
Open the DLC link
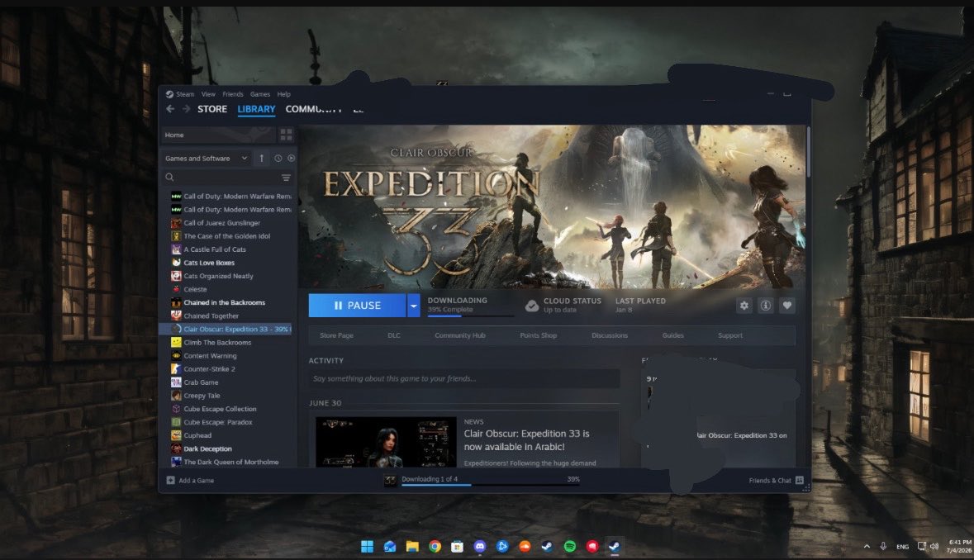394,335
